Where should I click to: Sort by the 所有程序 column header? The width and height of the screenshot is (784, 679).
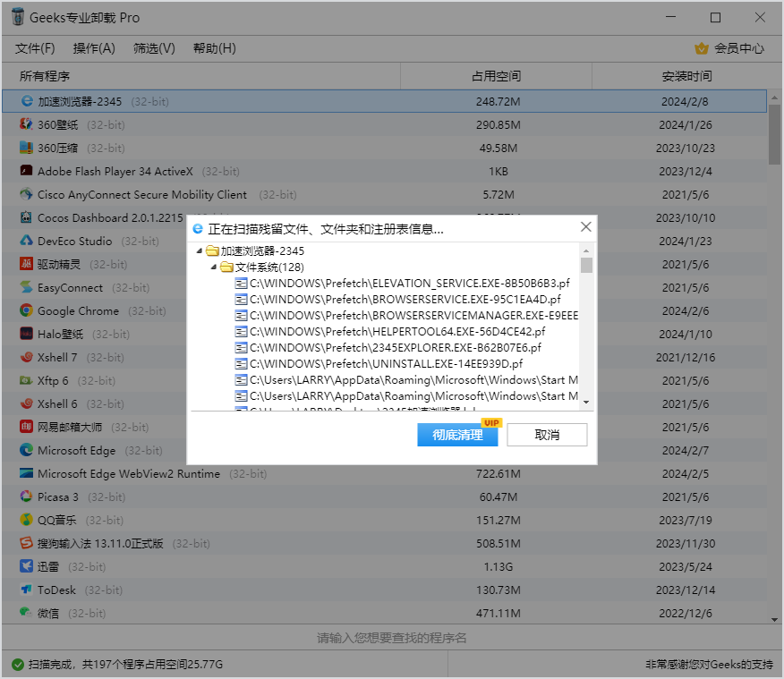pyautogui.click(x=201, y=76)
